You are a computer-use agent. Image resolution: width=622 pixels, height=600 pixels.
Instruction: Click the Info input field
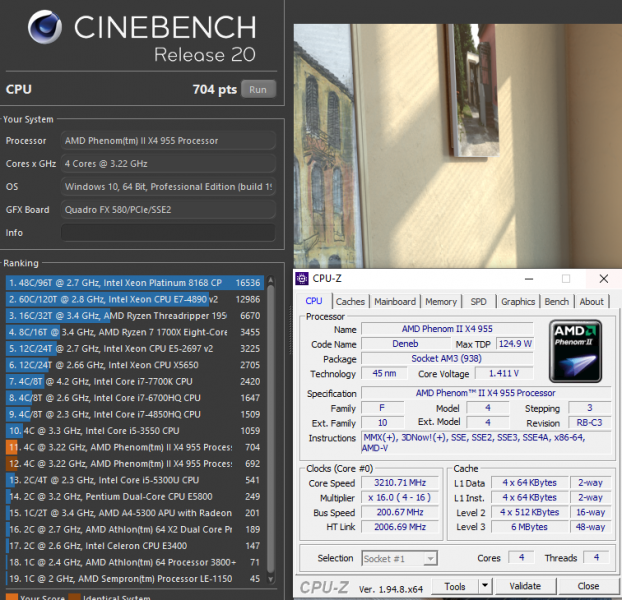168,233
